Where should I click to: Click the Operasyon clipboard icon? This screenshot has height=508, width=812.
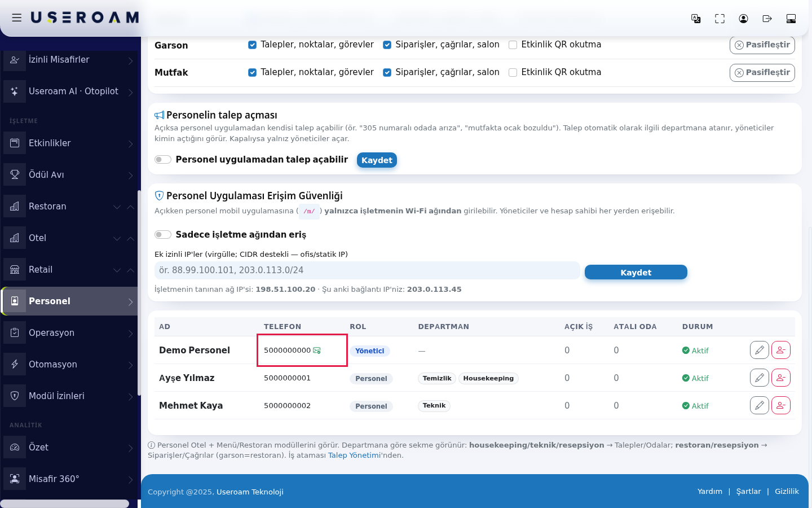(x=15, y=333)
